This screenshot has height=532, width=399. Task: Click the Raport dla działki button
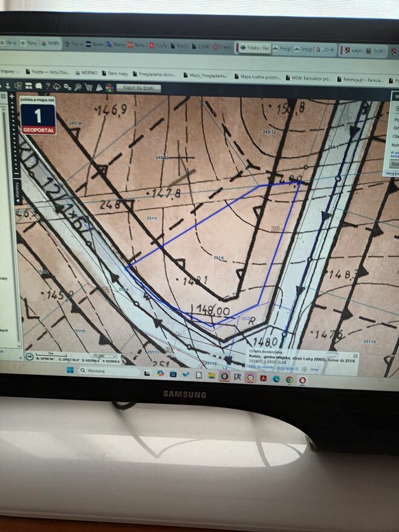pos(138,88)
